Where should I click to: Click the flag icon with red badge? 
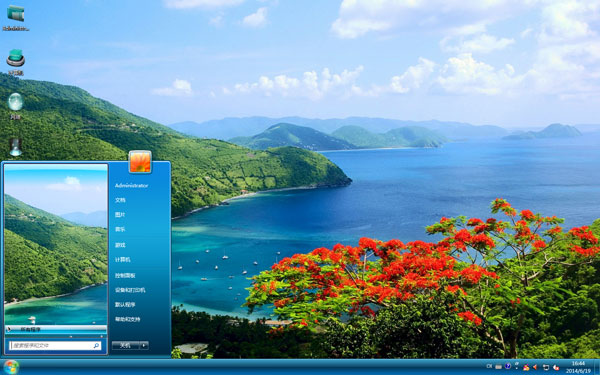[x=556, y=367]
